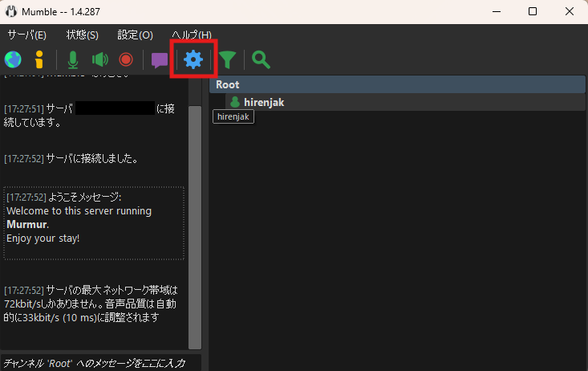Open comment editor via purple speech bubble

[160, 59]
